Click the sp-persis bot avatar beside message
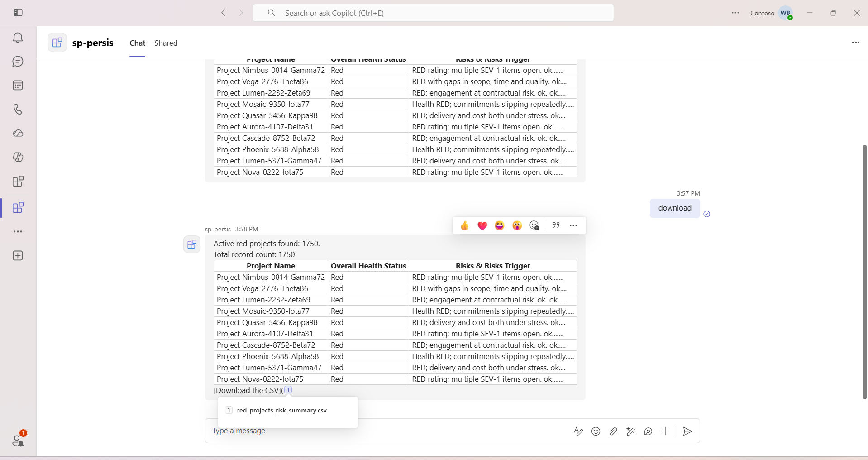Viewport: 868px width, 460px height. [x=192, y=244]
